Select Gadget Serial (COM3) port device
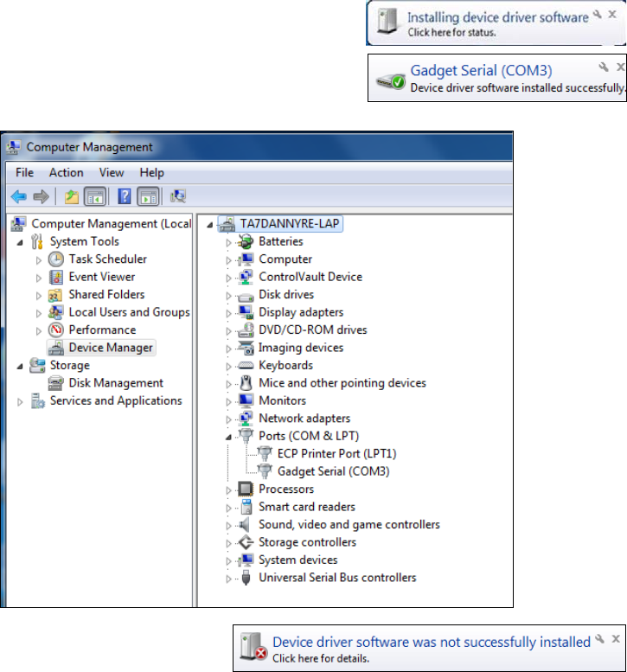The width and height of the screenshot is (627, 672). [x=334, y=471]
